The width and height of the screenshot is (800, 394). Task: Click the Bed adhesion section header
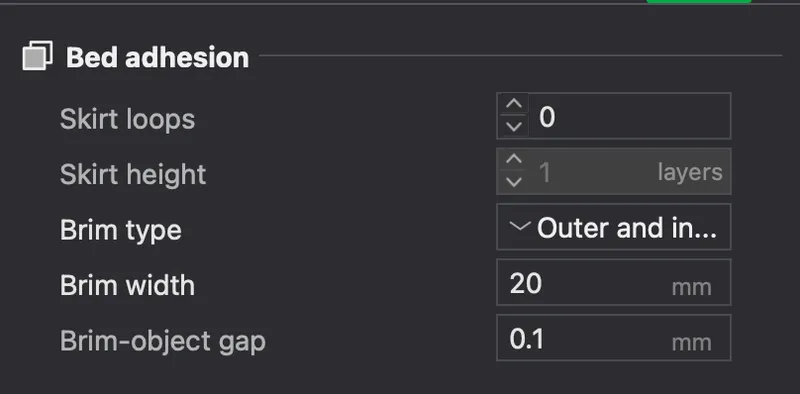[157, 57]
